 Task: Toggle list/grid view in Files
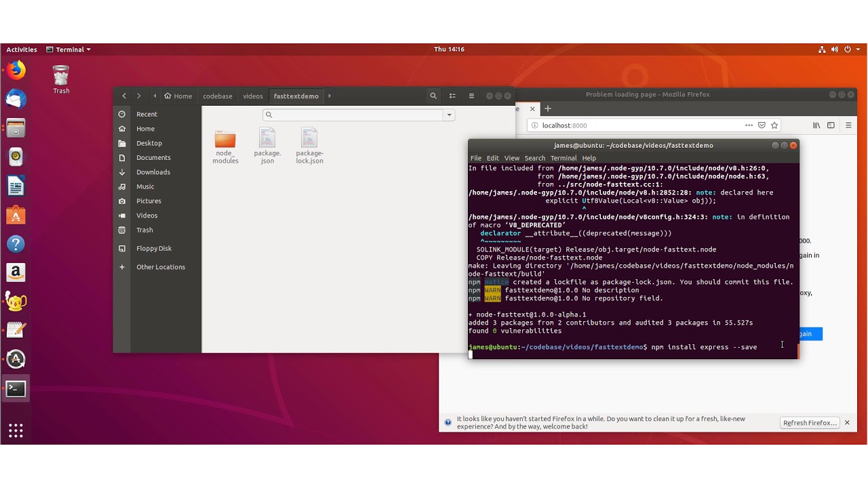(x=452, y=96)
